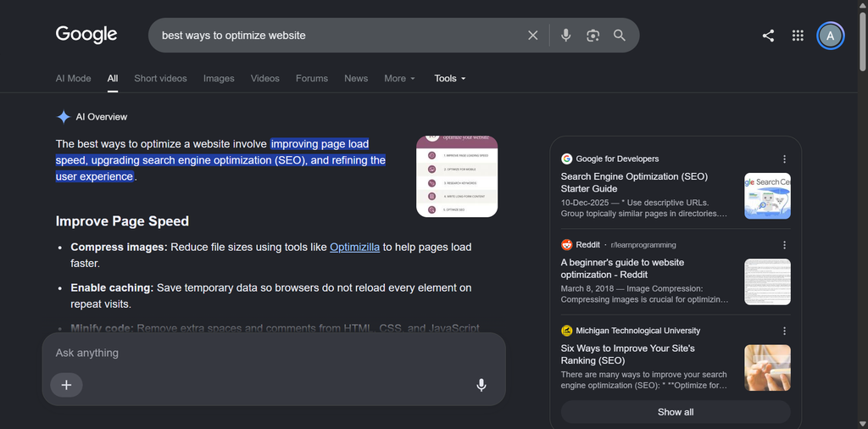Open Google Lens image search icon
Image resolution: width=868 pixels, height=429 pixels.
(593, 36)
